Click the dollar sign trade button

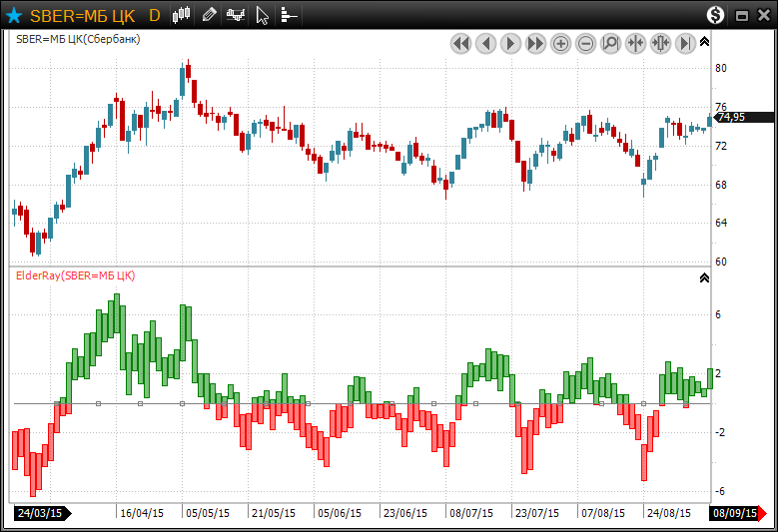point(716,15)
